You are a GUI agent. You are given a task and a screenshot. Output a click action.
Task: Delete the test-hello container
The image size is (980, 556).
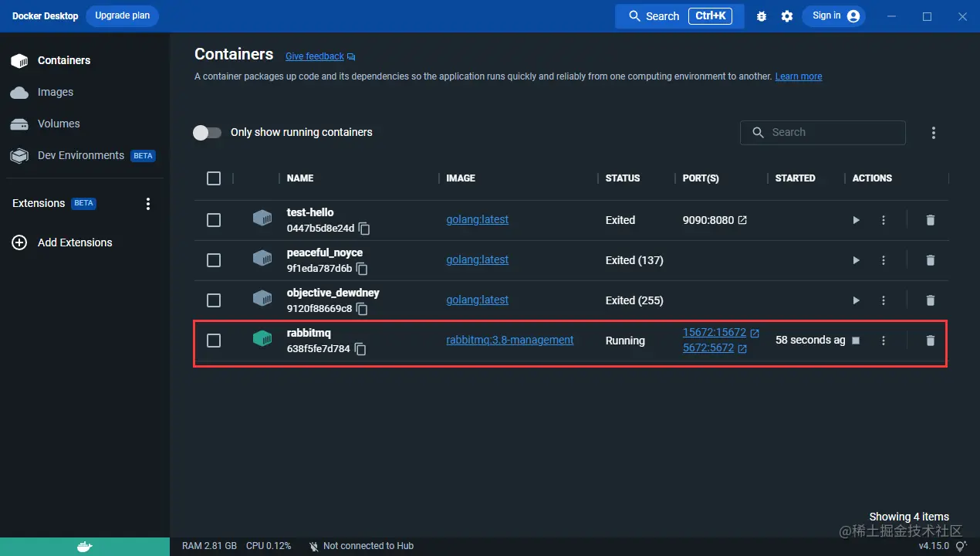click(930, 220)
